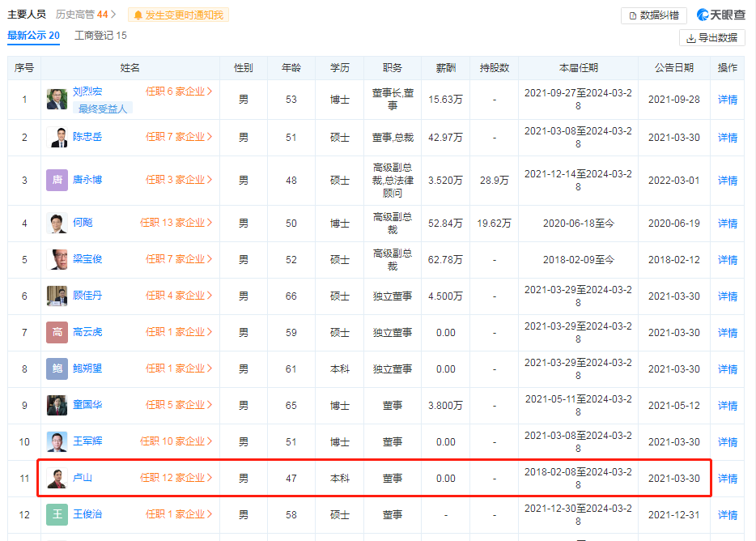The width and height of the screenshot is (756, 541).
Task: Expand 何飚's 任职 13 家企业 list
Action: pyautogui.click(x=176, y=223)
